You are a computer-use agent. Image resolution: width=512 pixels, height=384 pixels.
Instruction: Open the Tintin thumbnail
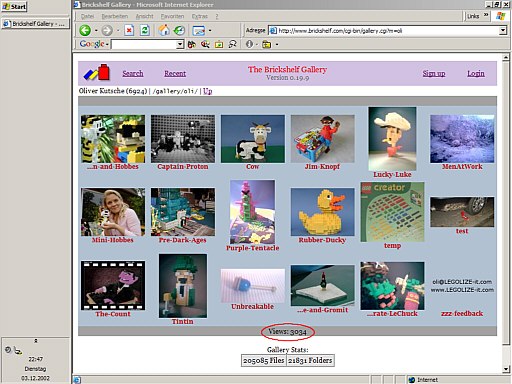click(x=183, y=286)
